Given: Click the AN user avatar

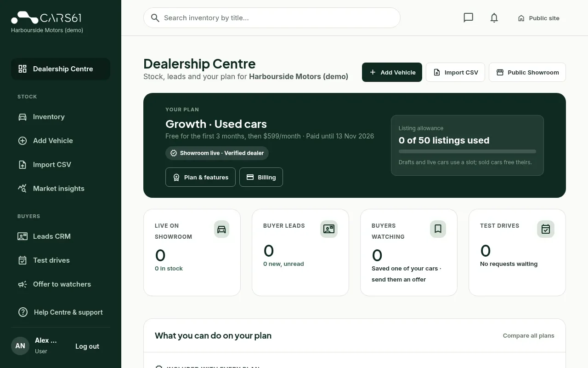Looking at the screenshot, I should (20, 346).
